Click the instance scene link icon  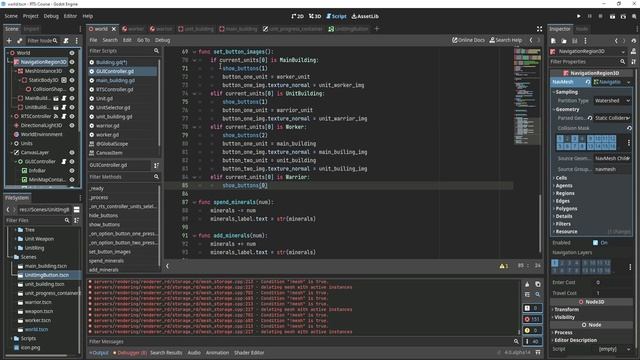[20, 41]
